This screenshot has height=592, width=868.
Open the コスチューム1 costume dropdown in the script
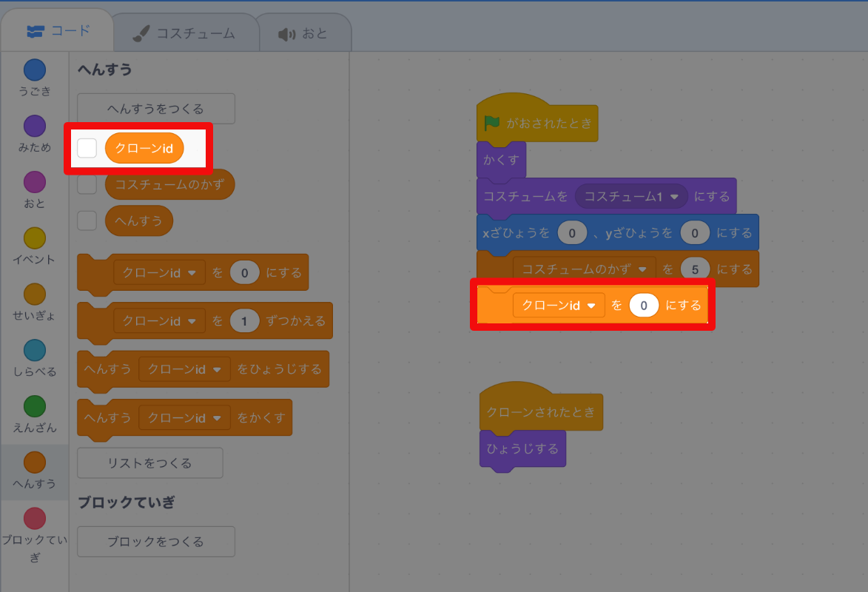coord(632,197)
